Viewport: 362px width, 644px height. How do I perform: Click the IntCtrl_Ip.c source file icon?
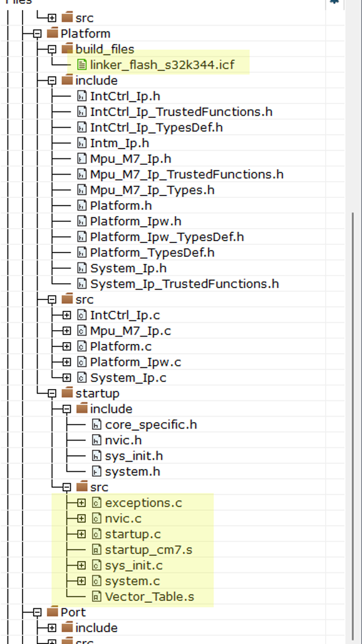pos(82,316)
